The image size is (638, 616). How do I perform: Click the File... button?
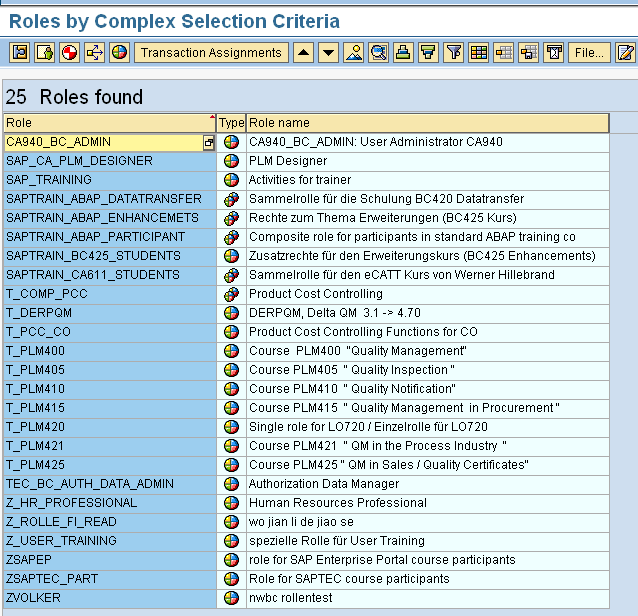589,52
